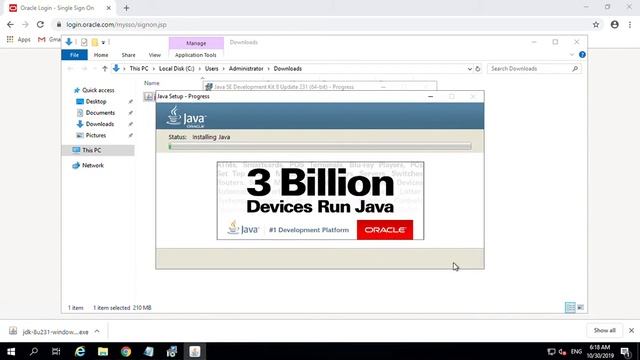Switch to the Java installer taskbar icon
Viewport: 640px width, 360px height.
pos(195,351)
